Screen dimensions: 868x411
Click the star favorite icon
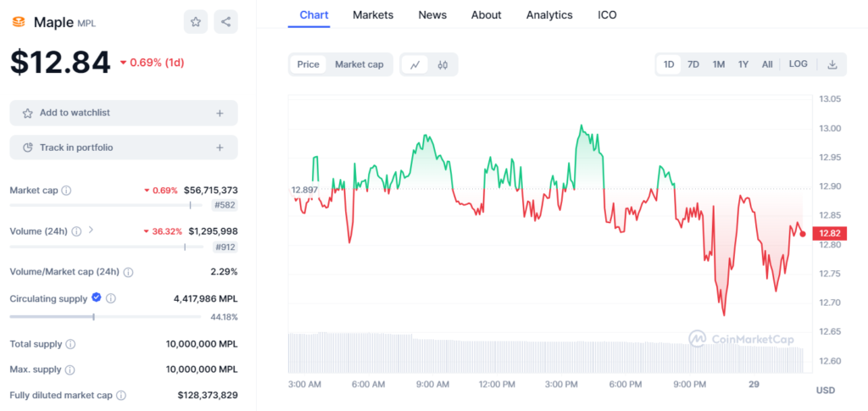click(x=195, y=22)
